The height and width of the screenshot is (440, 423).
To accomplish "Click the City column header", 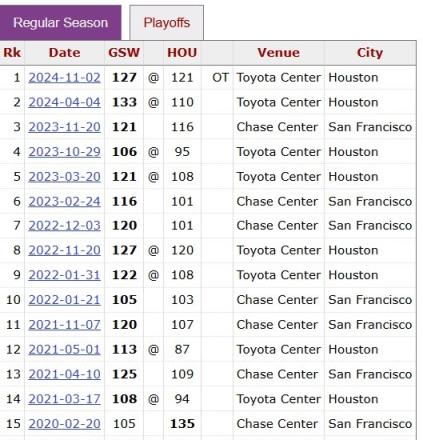I will pos(370,53).
